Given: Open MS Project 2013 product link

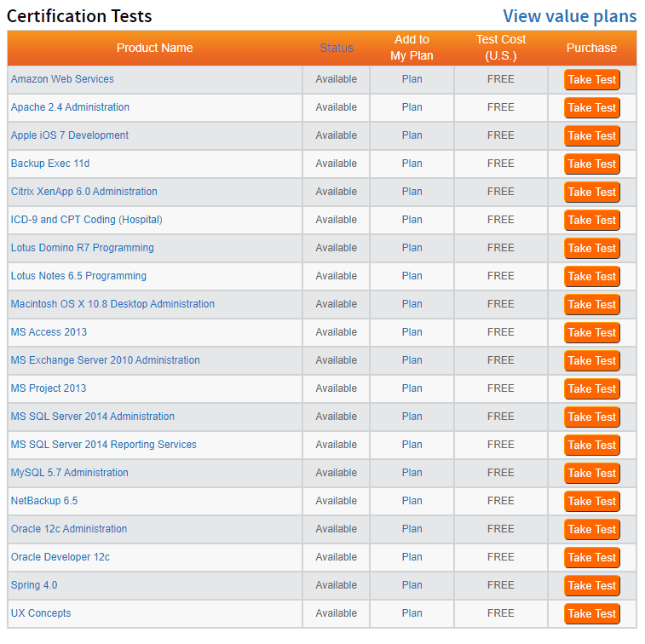Looking at the screenshot, I should 48,388.
